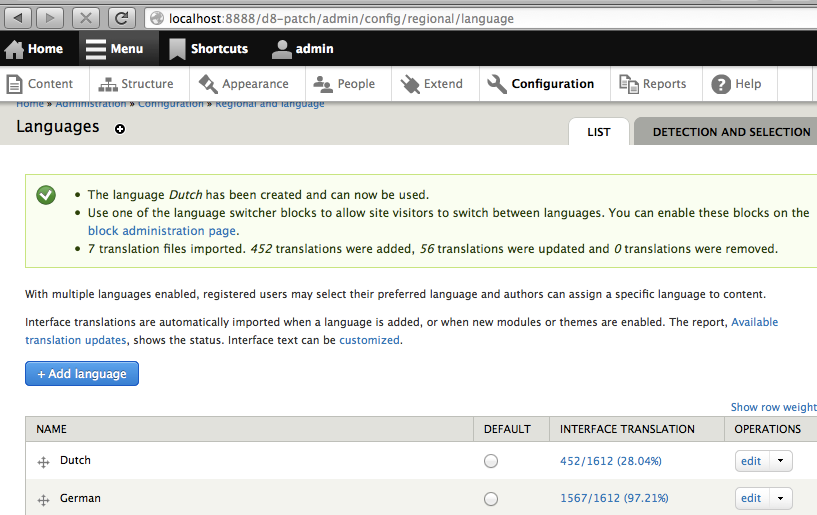The width and height of the screenshot is (817, 515).
Task: Click the Regional and language breadcrumb
Action: click(x=270, y=104)
